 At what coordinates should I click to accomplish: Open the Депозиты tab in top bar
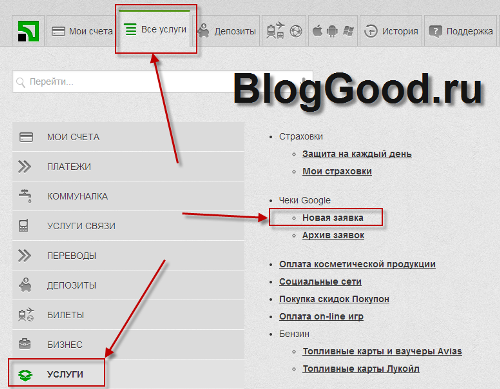click(x=227, y=31)
